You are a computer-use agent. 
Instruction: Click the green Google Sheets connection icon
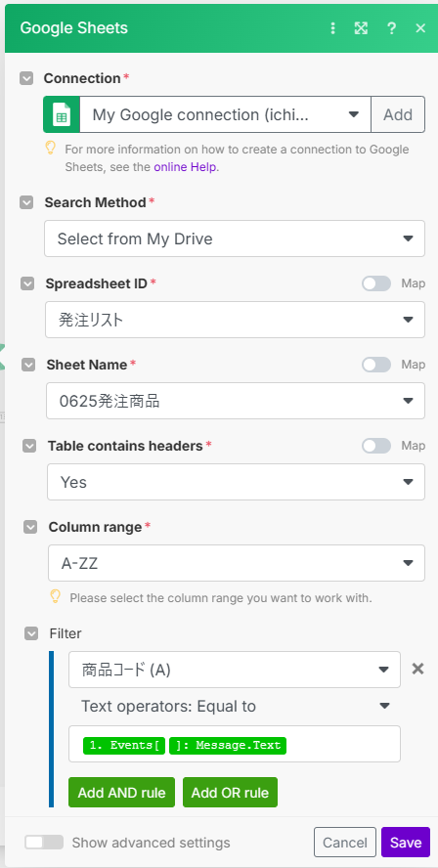[x=62, y=114]
